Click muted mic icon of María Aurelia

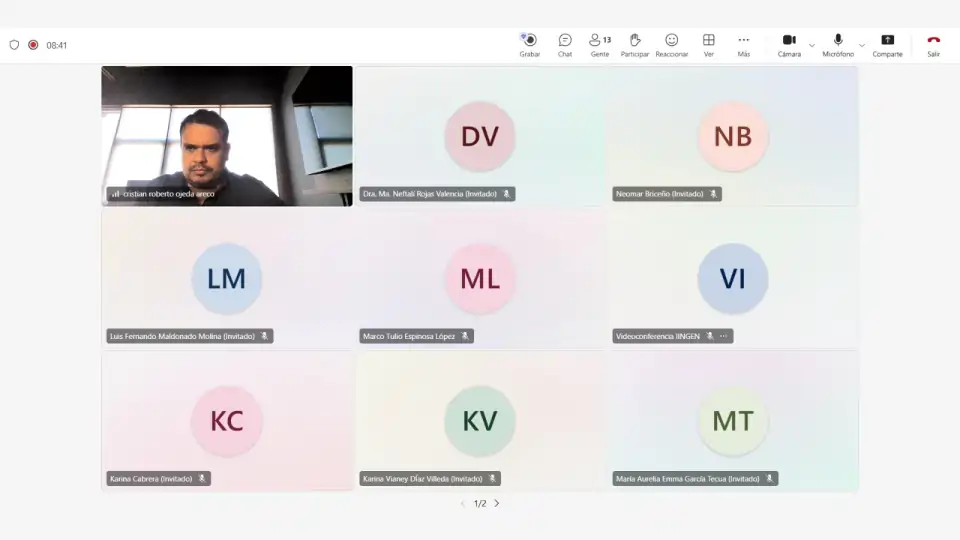click(x=770, y=479)
